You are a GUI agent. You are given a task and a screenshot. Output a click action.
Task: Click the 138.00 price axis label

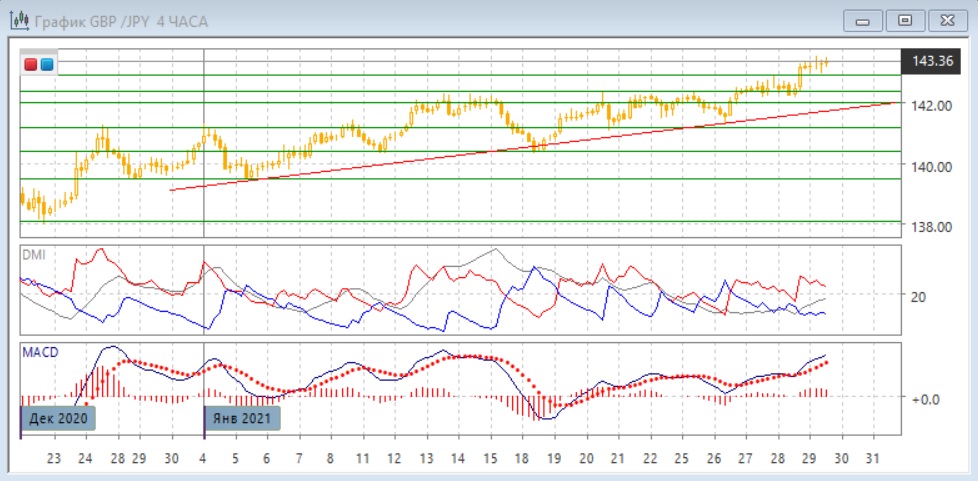(x=935, y=227)
